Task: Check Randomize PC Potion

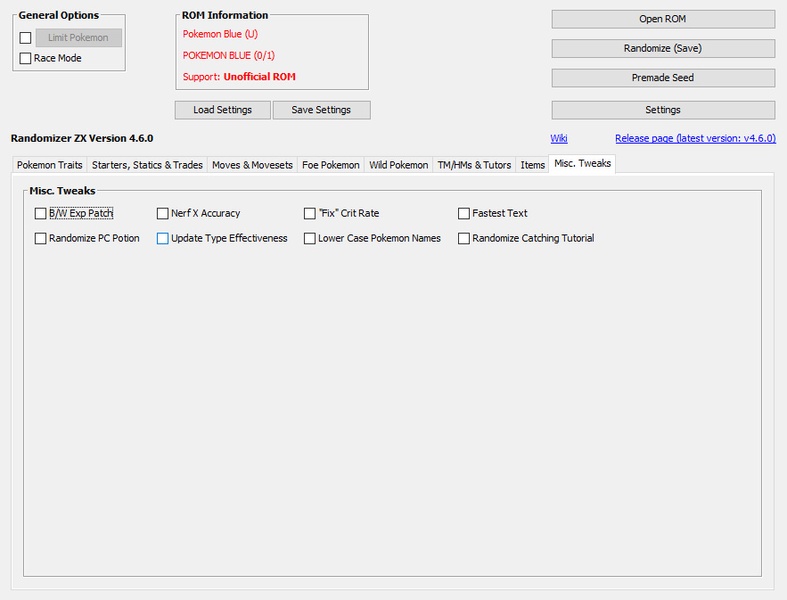Action: click(40, 238)
